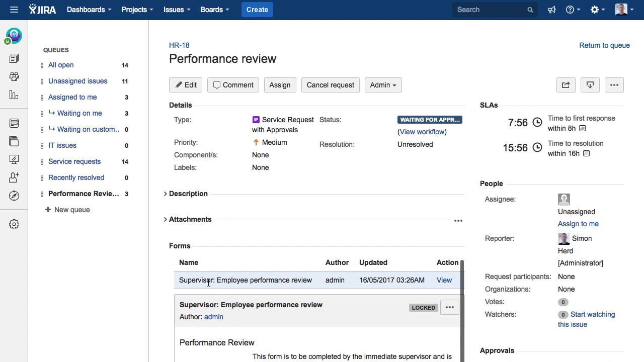
Task: Select the Service requests queue
Action: (74, 161)
